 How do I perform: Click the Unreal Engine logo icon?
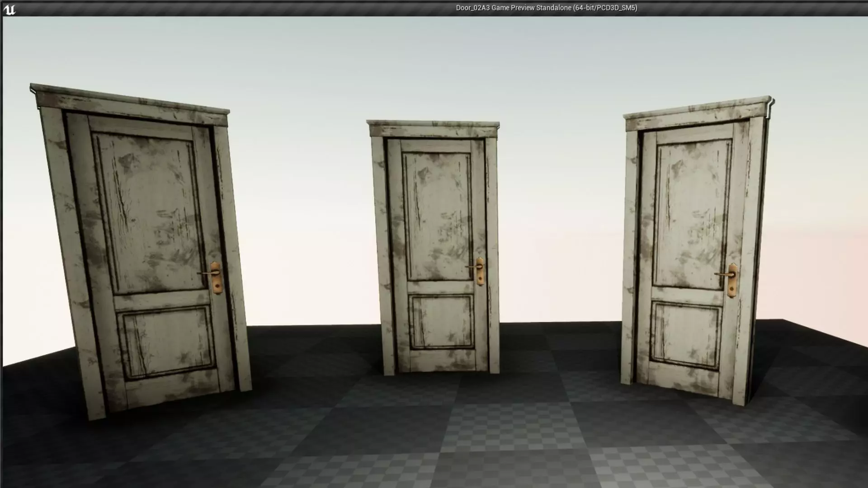pyautogui.click(x=9, y=9)
